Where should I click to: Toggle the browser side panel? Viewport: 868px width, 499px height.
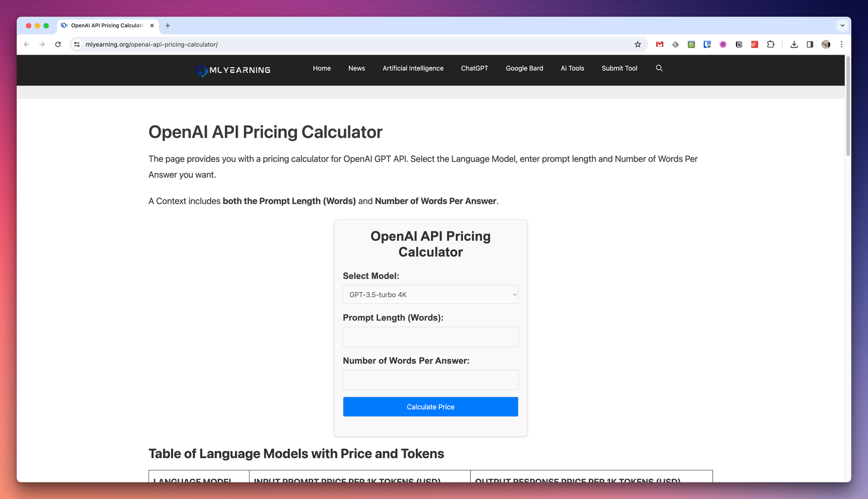[810, 44]
